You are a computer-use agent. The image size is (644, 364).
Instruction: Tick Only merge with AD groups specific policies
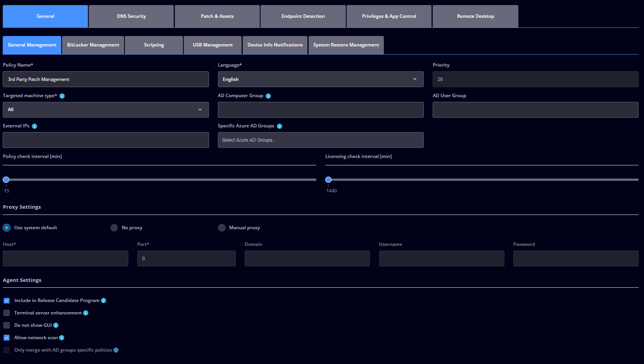(x=7, y=350)
